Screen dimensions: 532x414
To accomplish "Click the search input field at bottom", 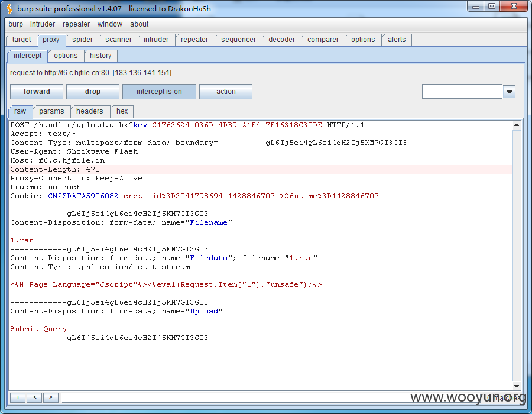I will 271,397.
